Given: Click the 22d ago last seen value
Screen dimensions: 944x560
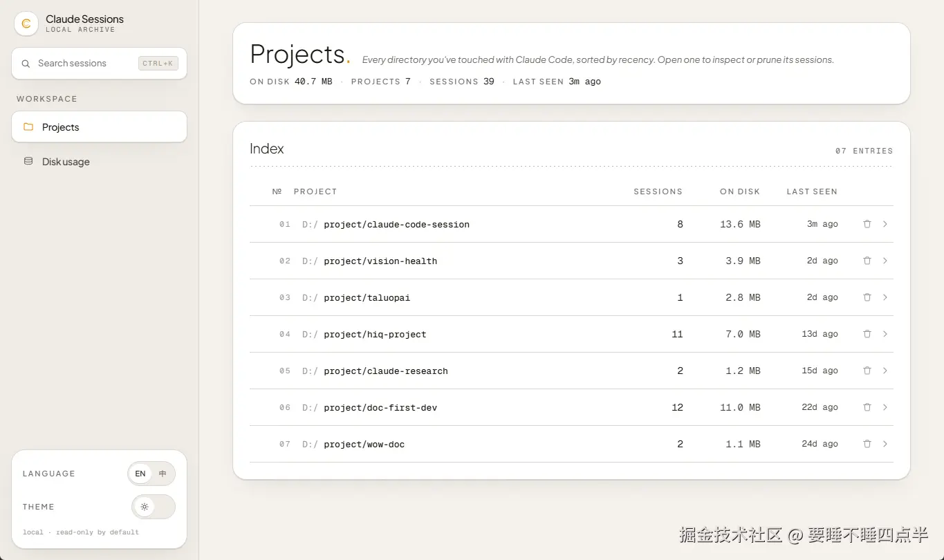Looking at the screenshot, I should [820, 407].
